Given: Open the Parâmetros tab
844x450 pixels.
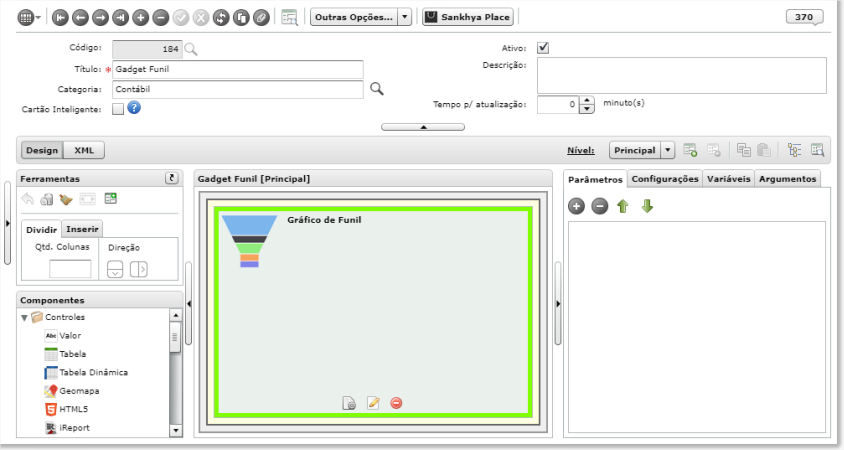Looking at the screenshot, I should coord(595,179).
